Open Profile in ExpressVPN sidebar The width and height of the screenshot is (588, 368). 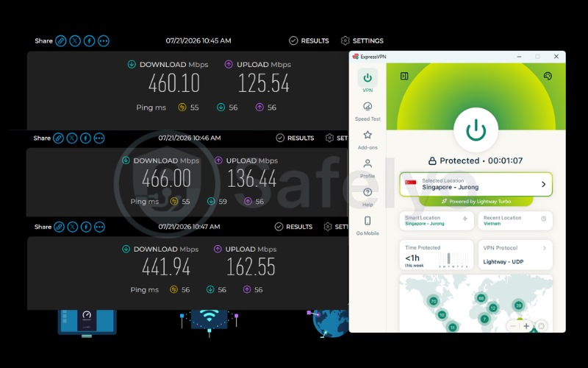click(x=367, y=169)
